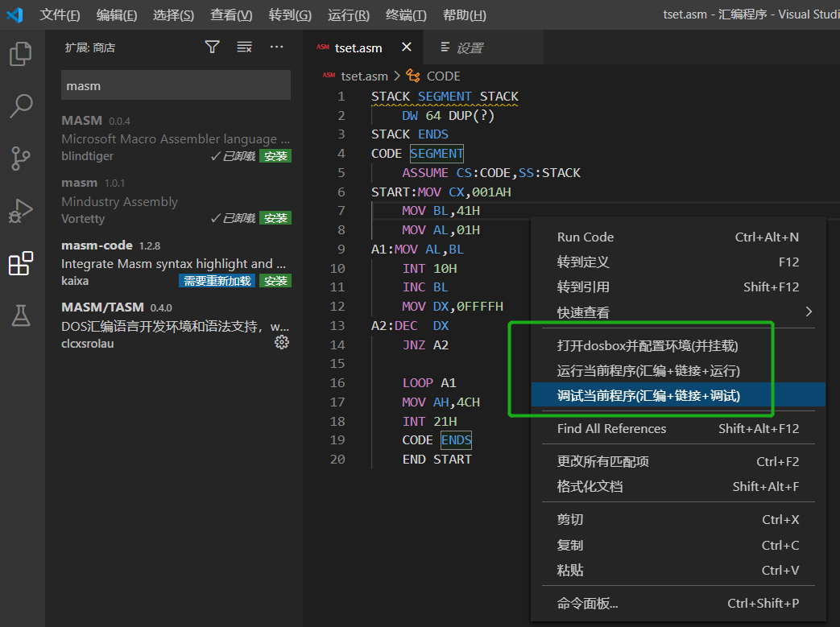
Task: Choose Run Code from context menu
Action: [677, 237]
